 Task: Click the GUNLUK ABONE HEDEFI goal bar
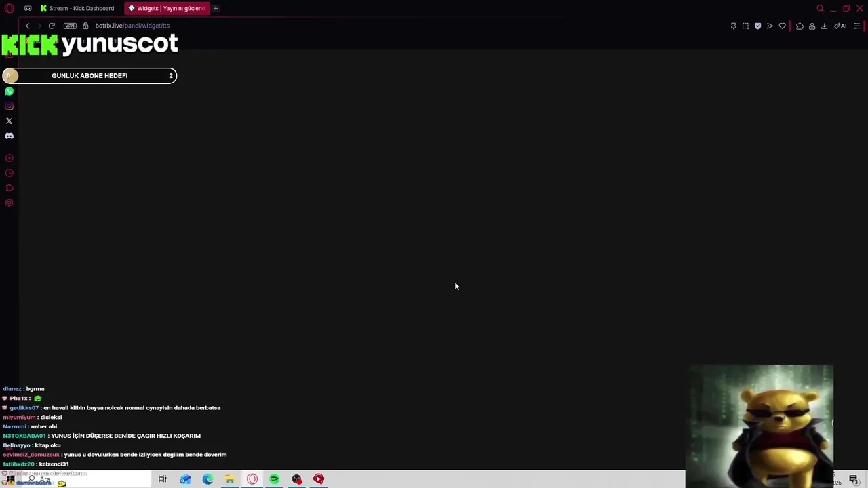click(x=90, y=75)
